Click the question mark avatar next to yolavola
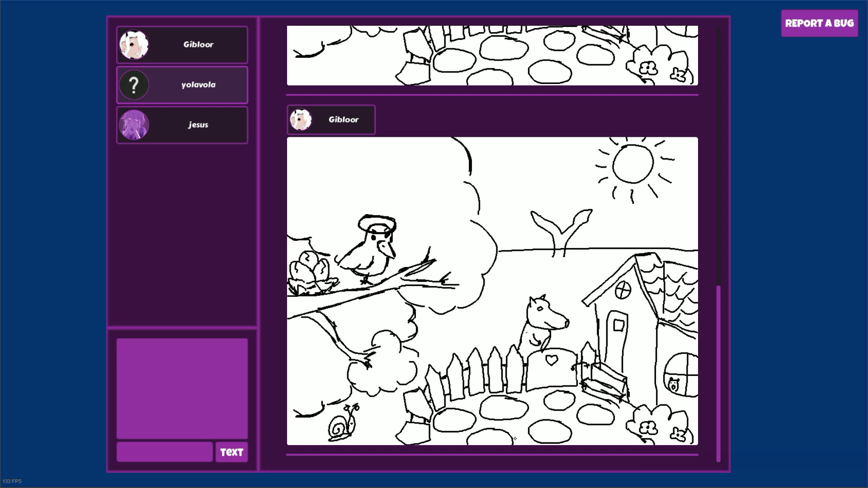 (134, 84)
